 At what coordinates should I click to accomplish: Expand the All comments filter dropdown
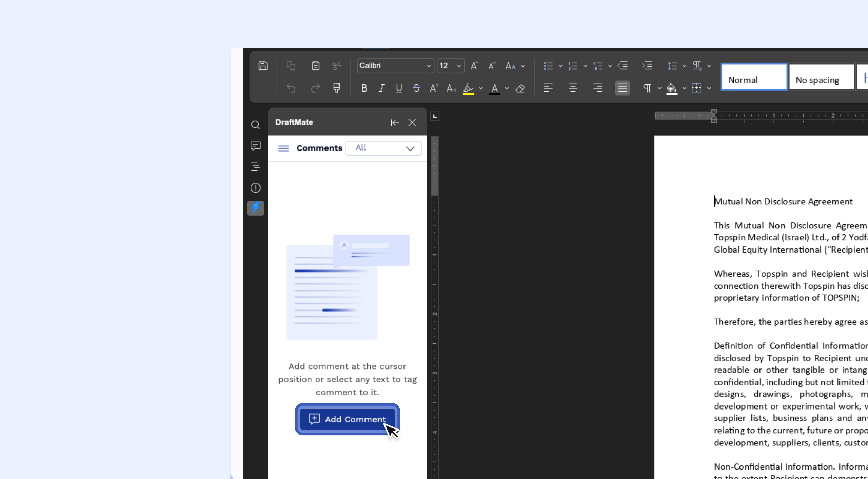point(384,148)
